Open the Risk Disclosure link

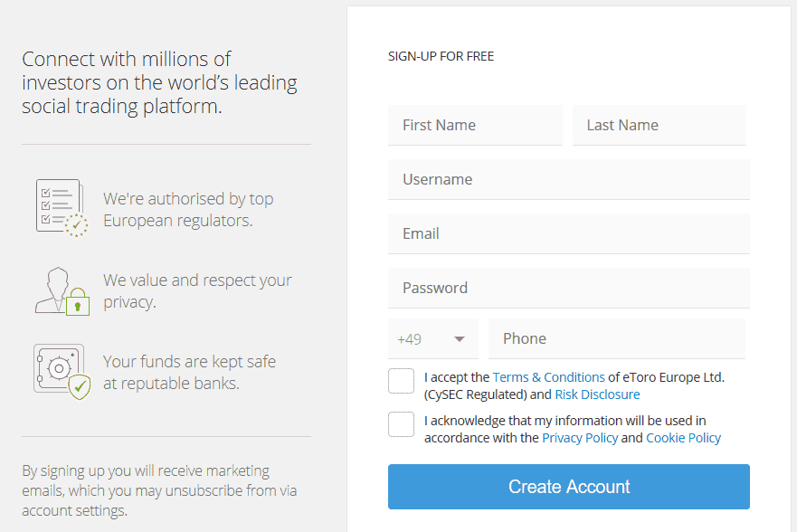click(x=597, y=394)
